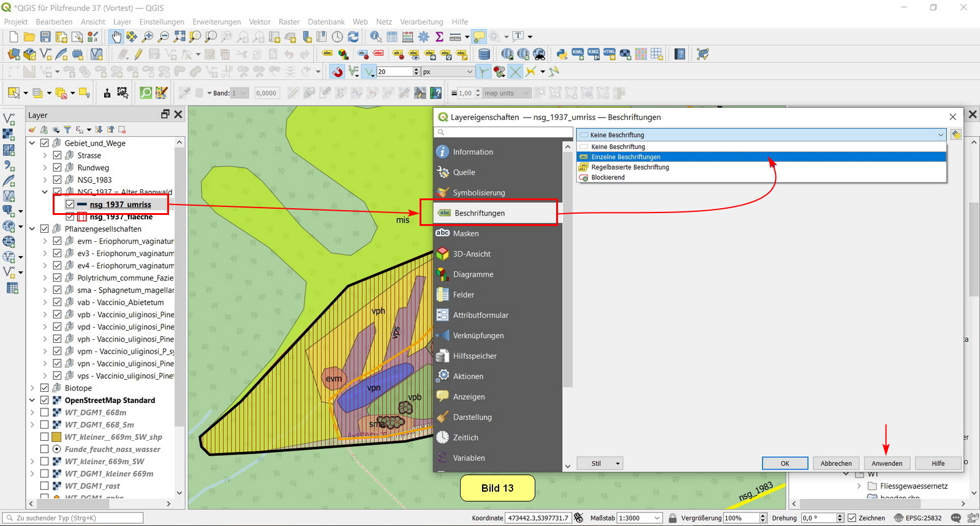Click the filter legend funnel icon
This screenshot has width=980, height=526.
pos(67,130)
